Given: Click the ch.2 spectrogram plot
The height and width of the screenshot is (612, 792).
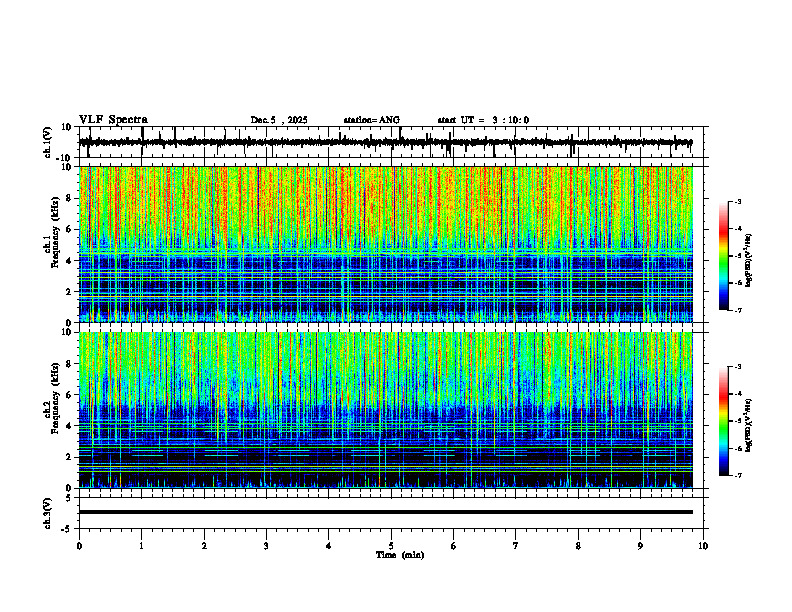Looking at the screenshot, I should click(385, 410).
